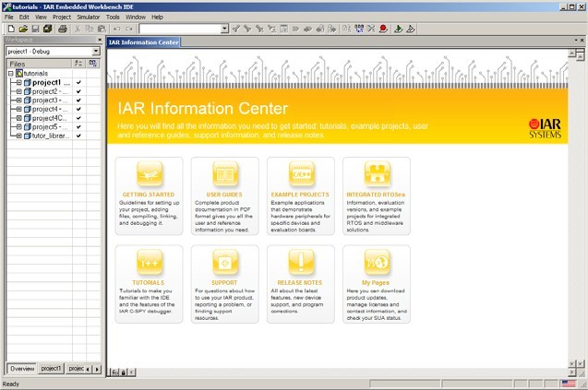Click the Paste clipboard icon

pyautogui.click(x=102, y=29)
